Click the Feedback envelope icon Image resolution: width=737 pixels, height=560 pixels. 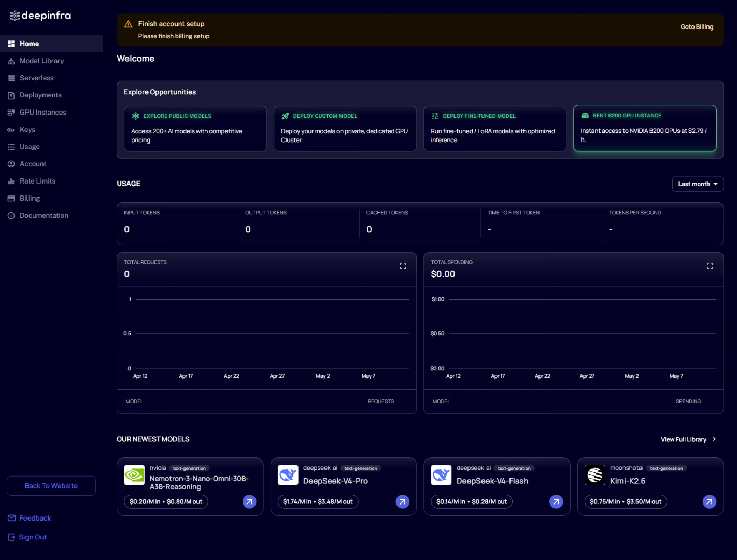pyautogui.click(x=11, y=518)
